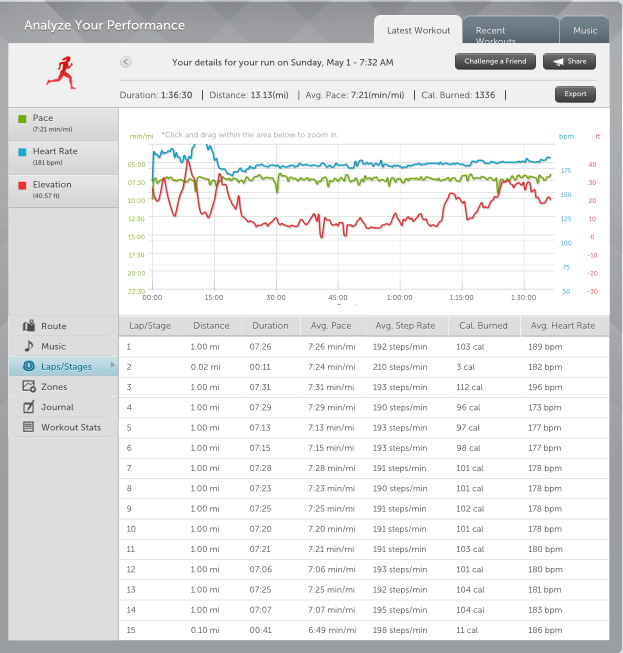
Task: Toggle the blue Heart Rate series swatch
Action: coord(22,152)
